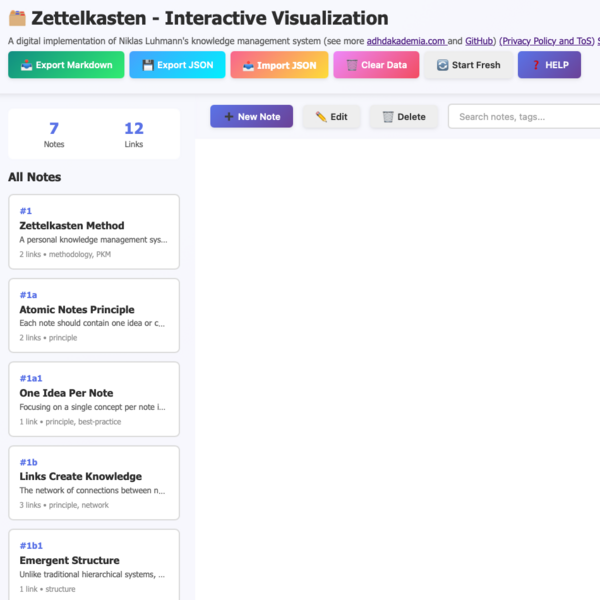Click the 'principle, best-practice' tags line

83,422
